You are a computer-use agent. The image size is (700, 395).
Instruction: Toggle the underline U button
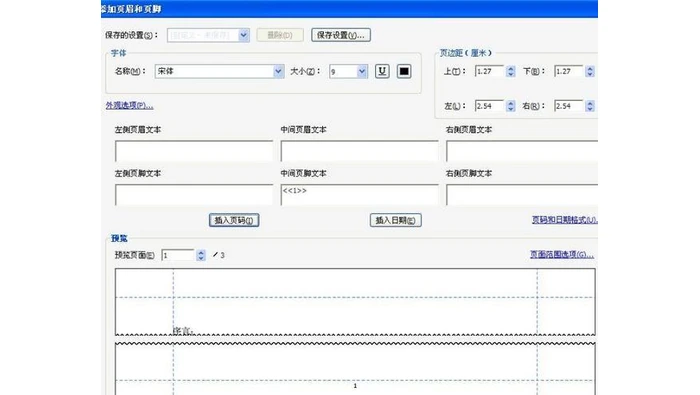pyautogui.click(x=382, y=71)
